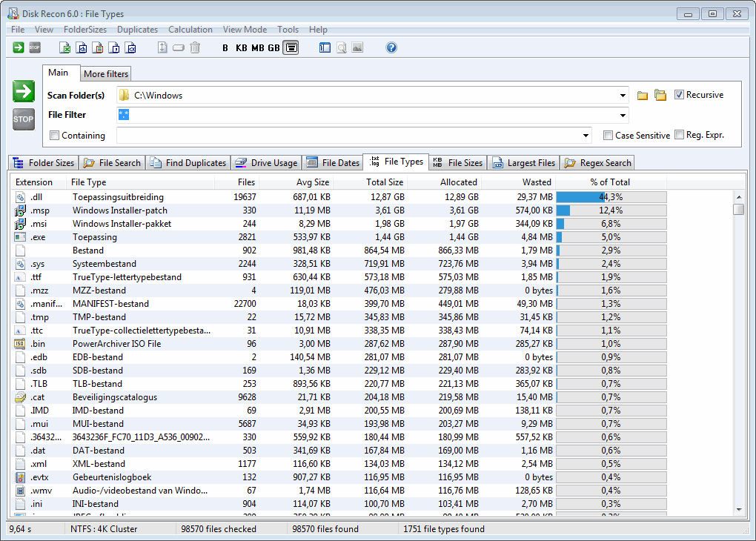This screenshot has width=756, height=541.
Task: Switch to the File Dates tab
Action: click(333, 163)
